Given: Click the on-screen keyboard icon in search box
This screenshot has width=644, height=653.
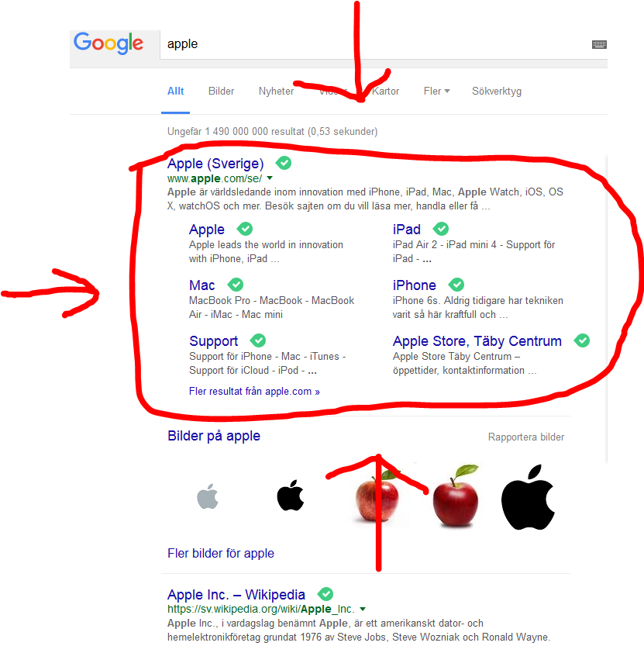Looking at the screenshot, I should 599,44.
